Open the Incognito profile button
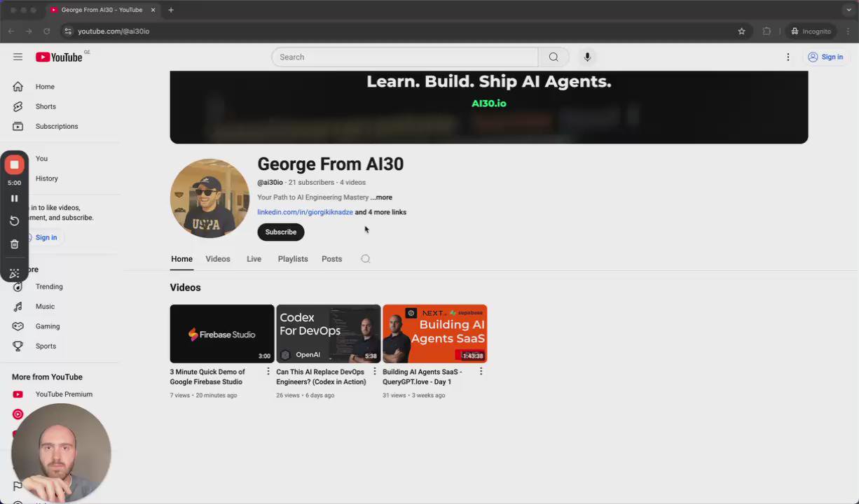Viewport: 859px width, 504px height. click(x=811, y=31)
